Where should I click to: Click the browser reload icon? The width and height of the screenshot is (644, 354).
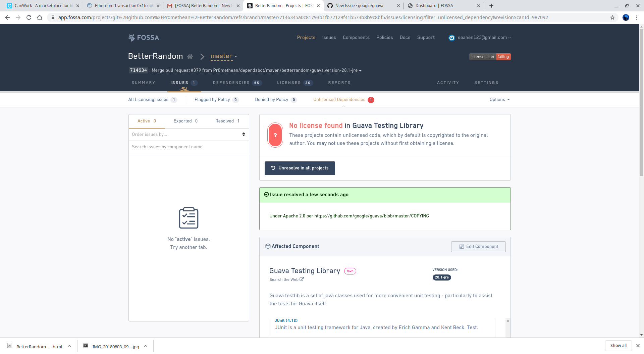coord(29,17)
